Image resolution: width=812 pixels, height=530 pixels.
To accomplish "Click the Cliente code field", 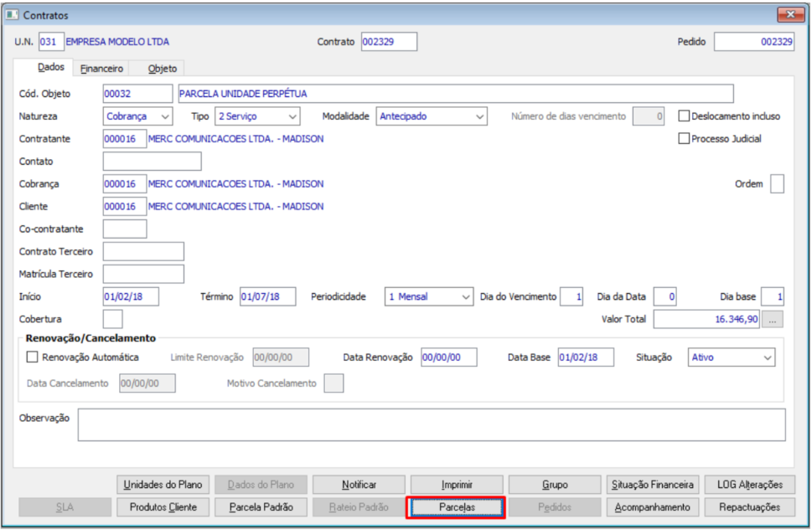I will [125, 207].
